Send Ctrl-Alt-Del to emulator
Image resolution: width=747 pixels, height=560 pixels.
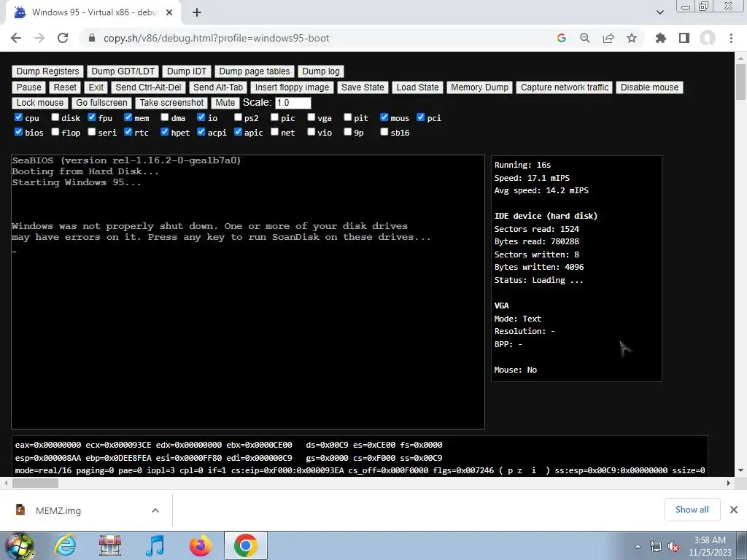(148, 87)
